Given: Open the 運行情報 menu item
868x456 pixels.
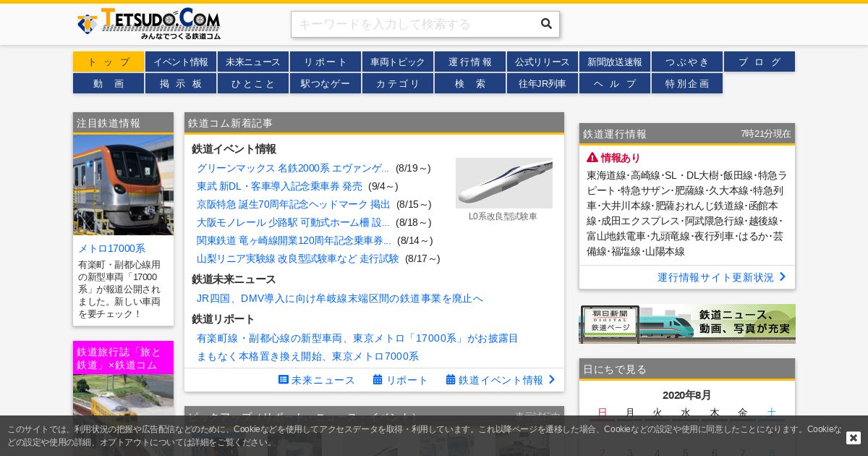Looking at the screenshot, I should [x=470, y=62].
